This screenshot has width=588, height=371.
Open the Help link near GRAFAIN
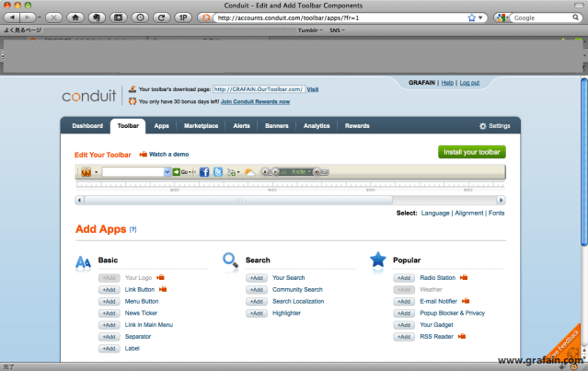pyautogui.click(x=447, y=83)
